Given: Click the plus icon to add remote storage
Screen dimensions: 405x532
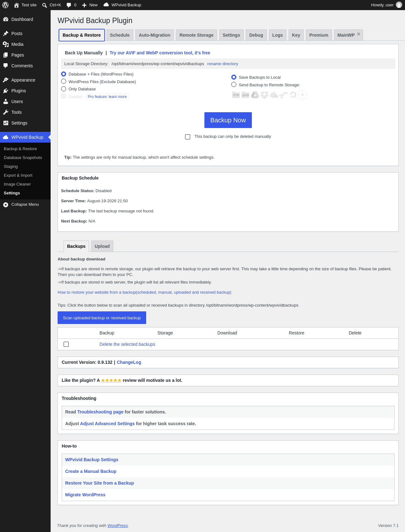Looking at the screenshot, I should click(302, 95).
